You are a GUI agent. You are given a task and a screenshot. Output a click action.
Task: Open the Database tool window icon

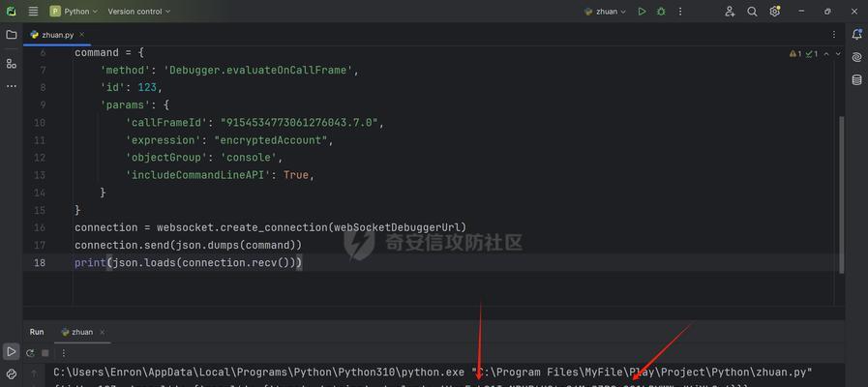click(x=856, y=80)
